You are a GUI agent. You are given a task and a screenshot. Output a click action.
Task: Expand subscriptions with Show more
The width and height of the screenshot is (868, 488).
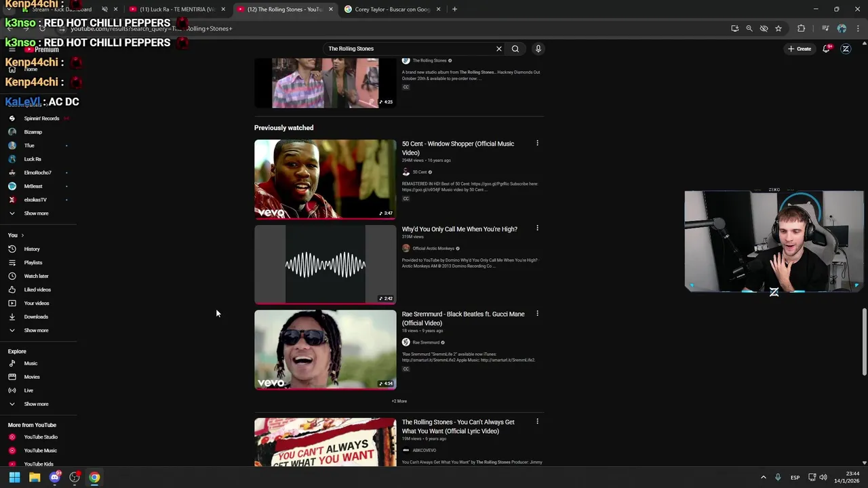point(36,213)
